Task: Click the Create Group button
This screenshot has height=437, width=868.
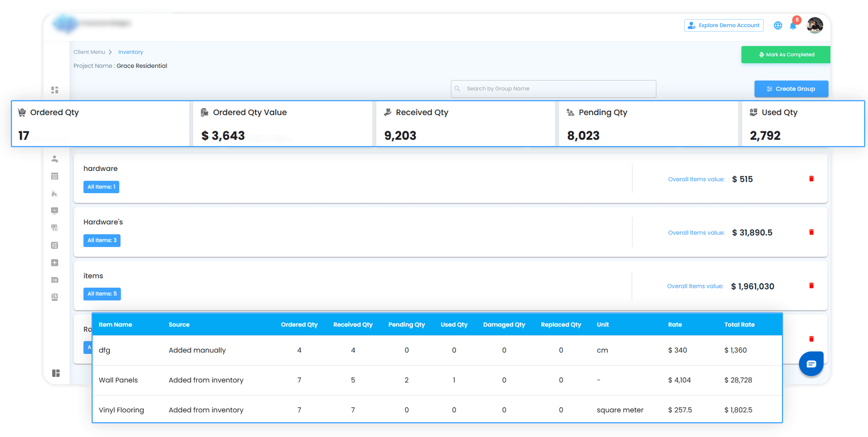Action: pos(791,89)
